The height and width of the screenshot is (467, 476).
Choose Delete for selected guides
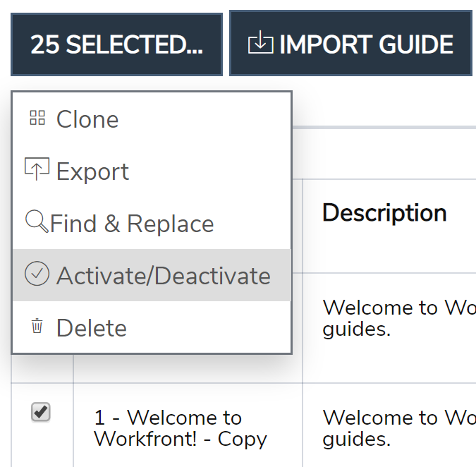point(152,327)
